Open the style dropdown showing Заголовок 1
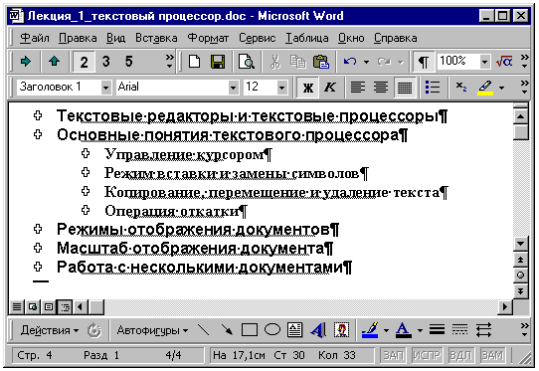The height and width of the screenshot is (371, 539). tap(106, 87)
